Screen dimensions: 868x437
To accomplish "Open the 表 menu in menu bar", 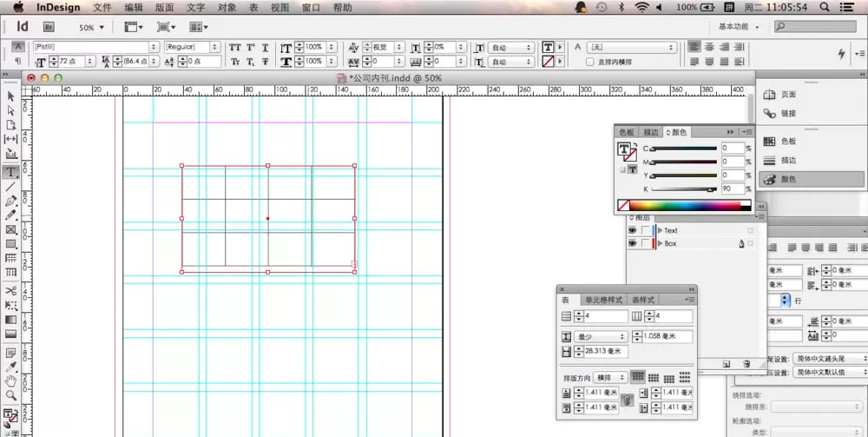I will coord(253,7).
